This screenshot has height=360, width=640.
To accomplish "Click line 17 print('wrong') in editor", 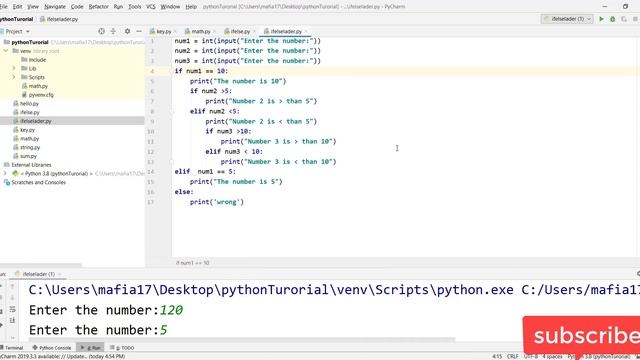I will (x=216, y=202).
